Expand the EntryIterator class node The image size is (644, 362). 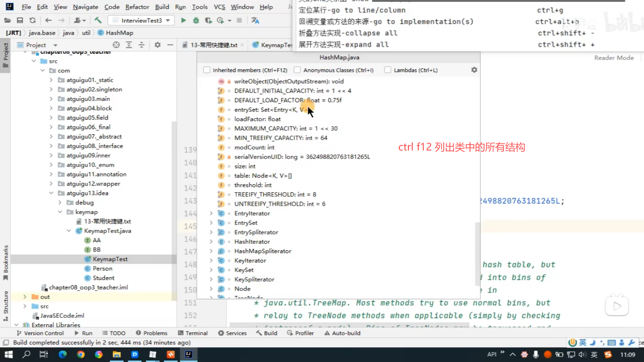(211, 214)
